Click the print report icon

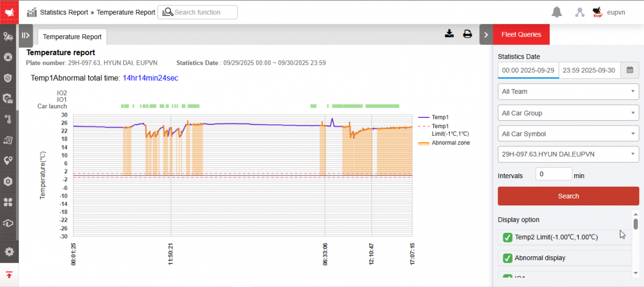point(467,34)
